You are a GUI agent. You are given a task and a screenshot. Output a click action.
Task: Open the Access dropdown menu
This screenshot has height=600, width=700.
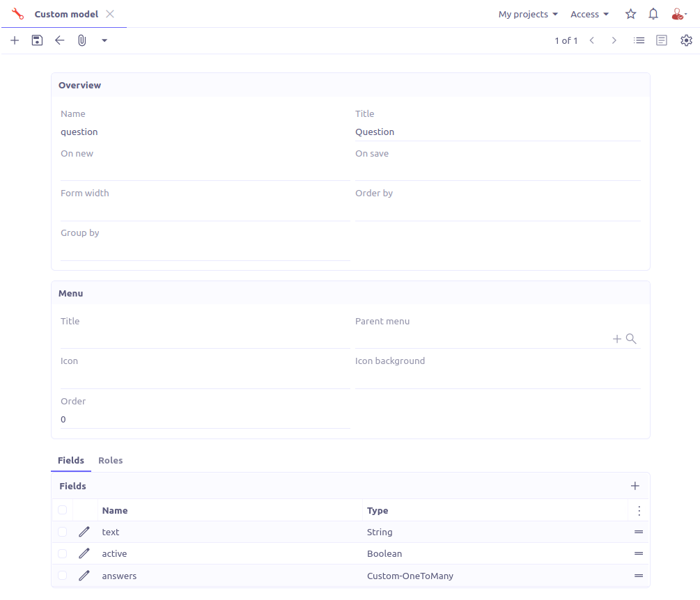[589, 14]
